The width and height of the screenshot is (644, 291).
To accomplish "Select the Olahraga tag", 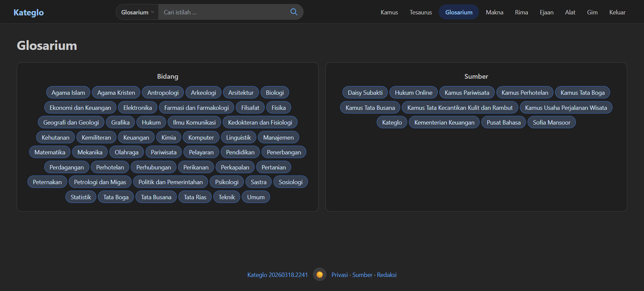I will pos(127,152).
